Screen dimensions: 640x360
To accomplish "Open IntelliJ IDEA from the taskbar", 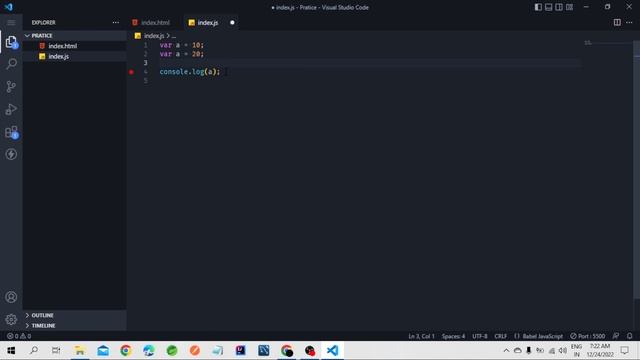I will (240, 350).
